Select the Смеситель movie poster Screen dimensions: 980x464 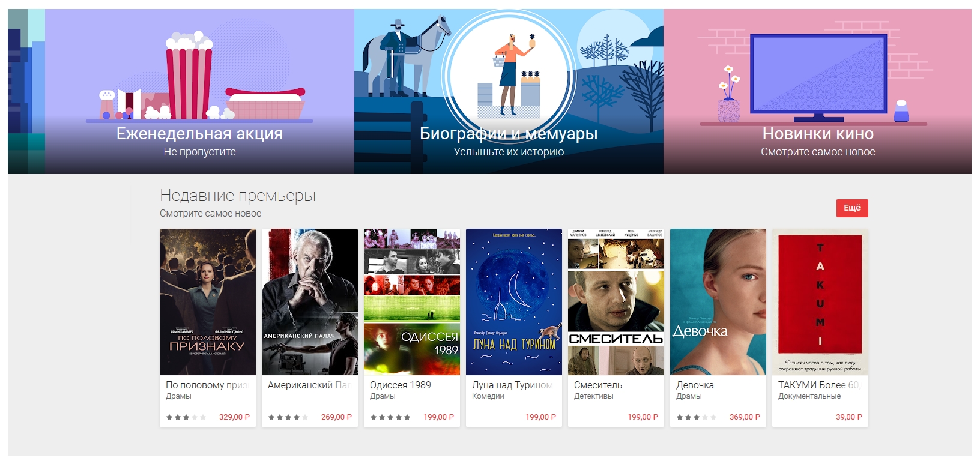pyautogui.click(x=616, y=302)
